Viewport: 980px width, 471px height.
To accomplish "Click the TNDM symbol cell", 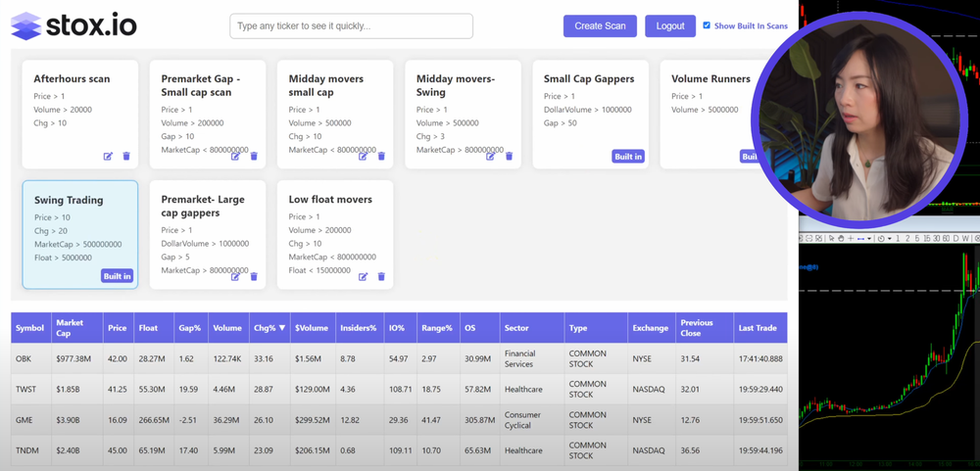I will [x=31, y=450].
